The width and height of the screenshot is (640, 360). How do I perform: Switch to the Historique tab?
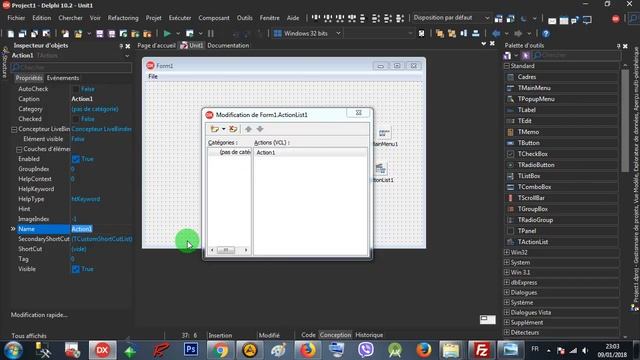(369, 335)
